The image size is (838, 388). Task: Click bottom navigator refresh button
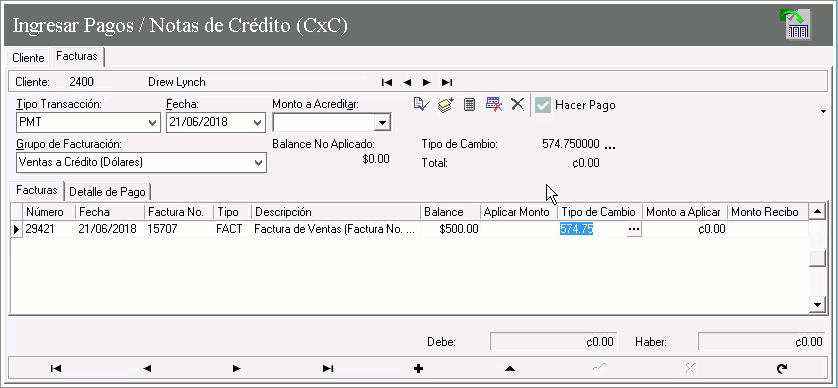point(781,368)
